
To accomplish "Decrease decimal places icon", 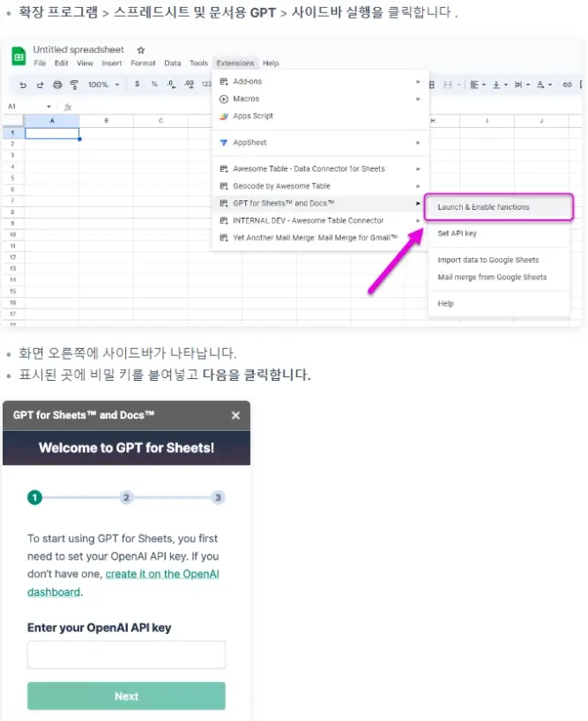I will [172, 84].
